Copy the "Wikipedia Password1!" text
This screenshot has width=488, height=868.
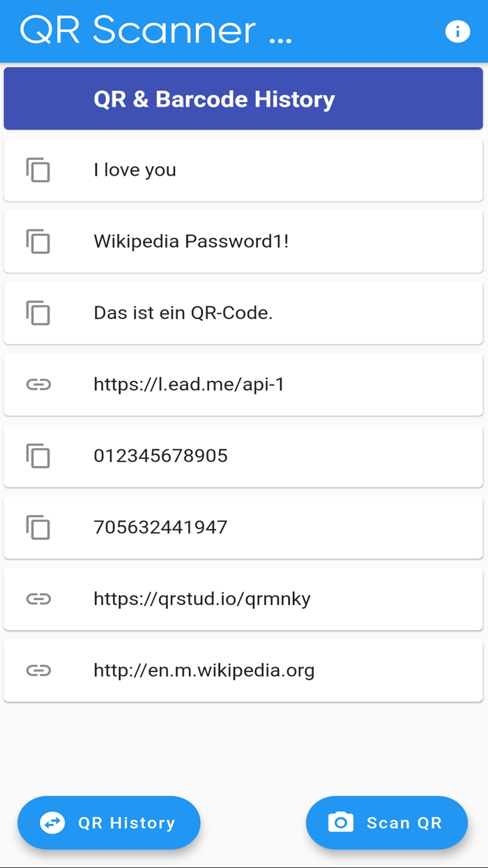40,241
